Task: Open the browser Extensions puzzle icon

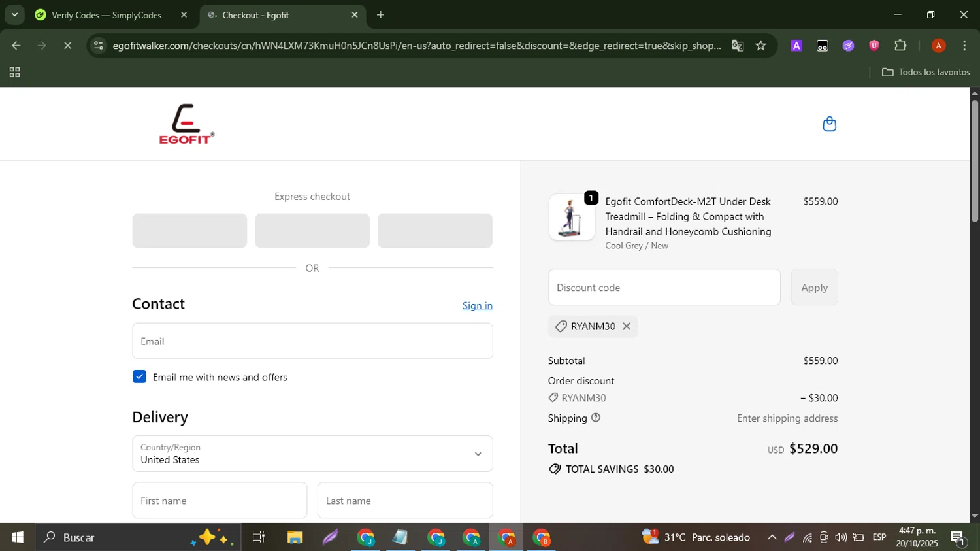Action: 900,46
